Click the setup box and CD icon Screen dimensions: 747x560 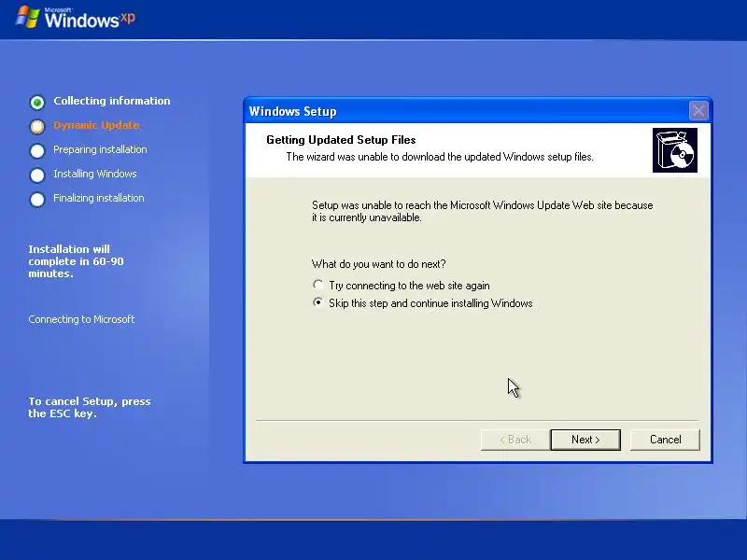click(674, 150)
